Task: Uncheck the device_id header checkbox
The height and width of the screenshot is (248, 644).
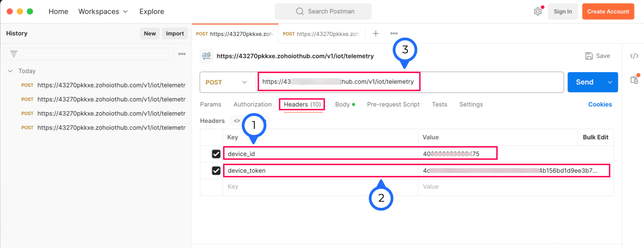Action: point(216,154)
